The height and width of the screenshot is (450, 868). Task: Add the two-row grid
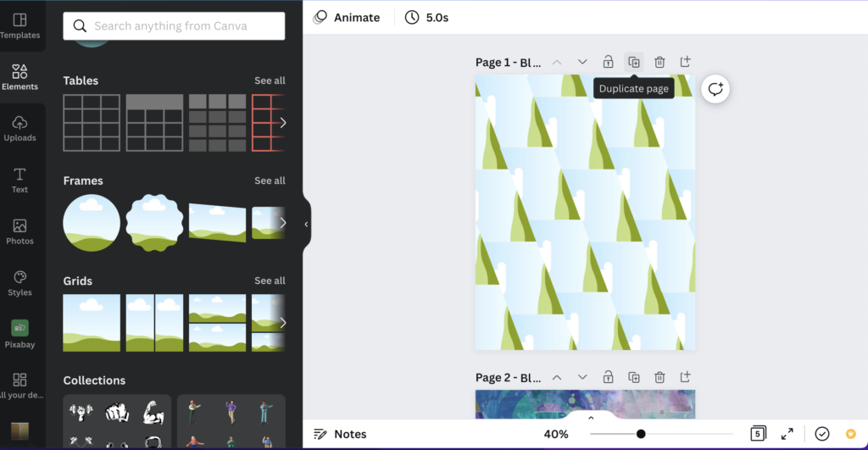coord(217,323)
